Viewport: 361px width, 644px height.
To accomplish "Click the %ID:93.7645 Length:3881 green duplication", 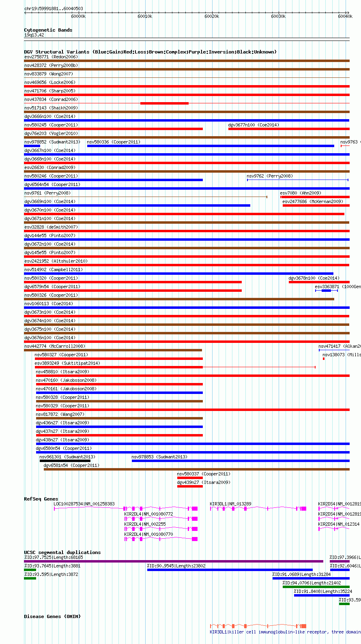I will [30, 570].
